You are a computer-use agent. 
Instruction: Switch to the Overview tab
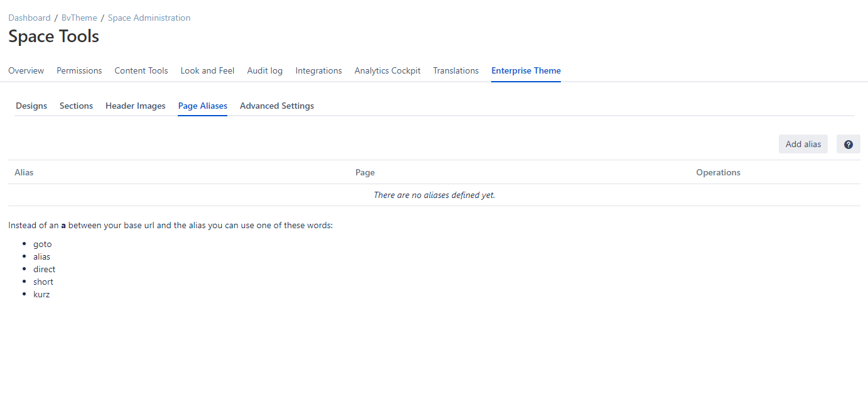click(x=26, y=70)
